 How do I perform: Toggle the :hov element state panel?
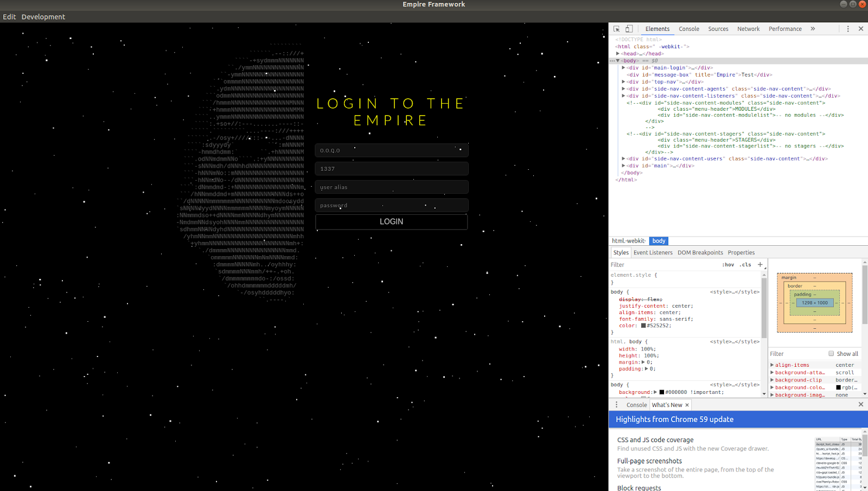728,265
